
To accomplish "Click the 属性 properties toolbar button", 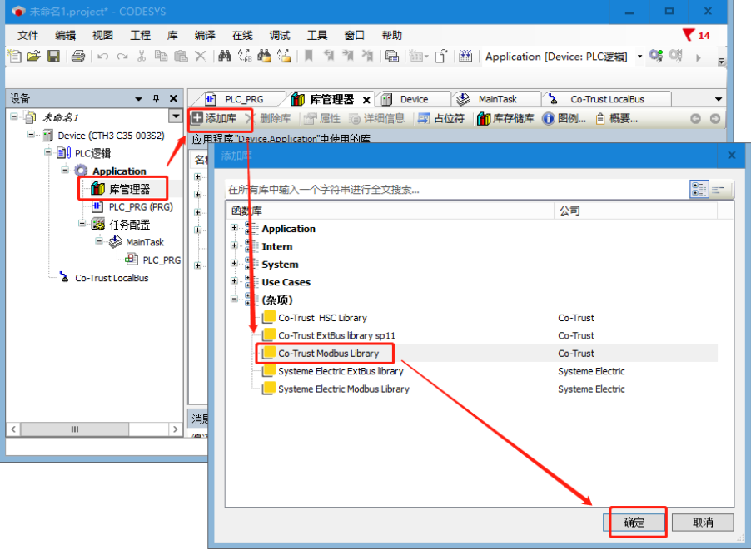I will click(x=322, y=118).
